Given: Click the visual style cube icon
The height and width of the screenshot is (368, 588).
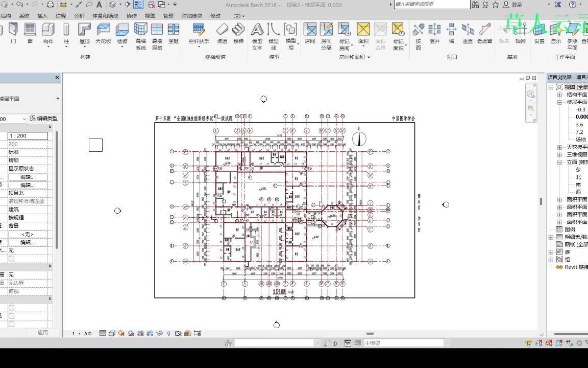Looking at the screenshot, I should point(113,333).
